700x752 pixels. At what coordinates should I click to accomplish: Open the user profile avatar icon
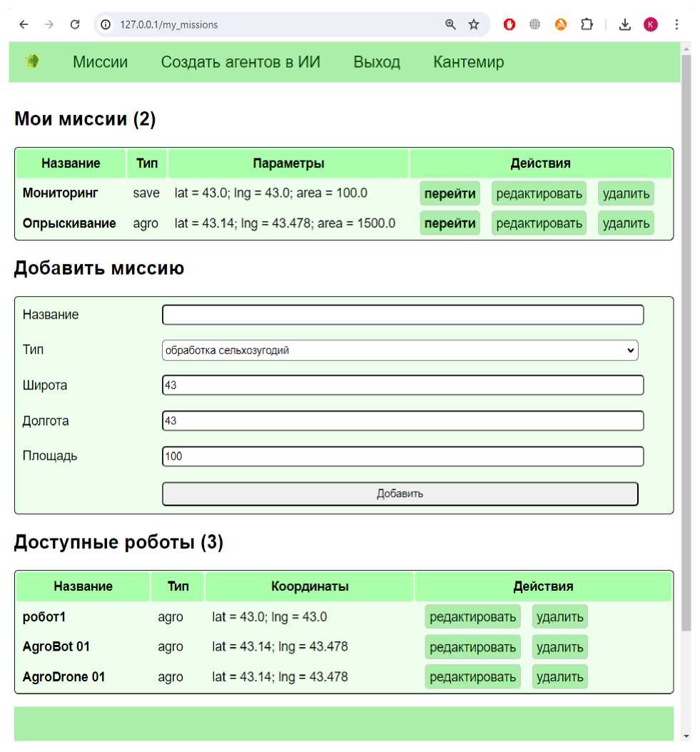(x=651, y=24)
